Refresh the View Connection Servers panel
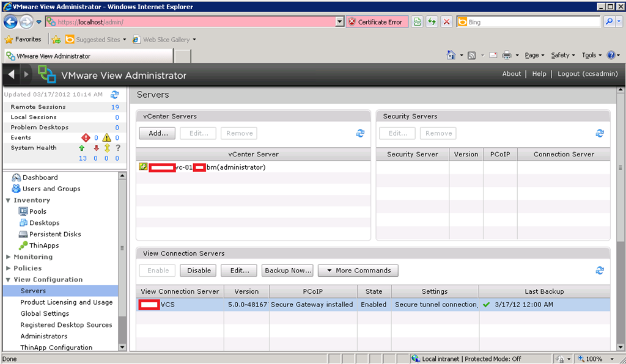 tap(600, 271)
